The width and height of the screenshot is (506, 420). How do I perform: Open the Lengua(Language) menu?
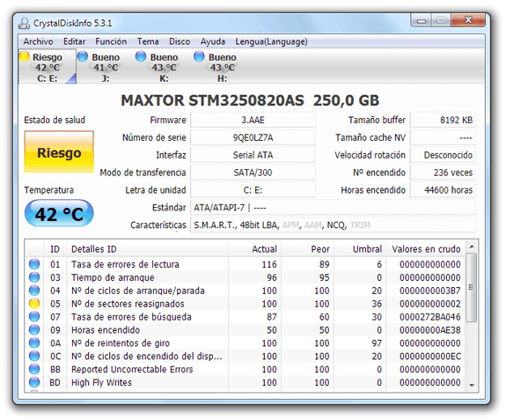(x=271, y=41)
